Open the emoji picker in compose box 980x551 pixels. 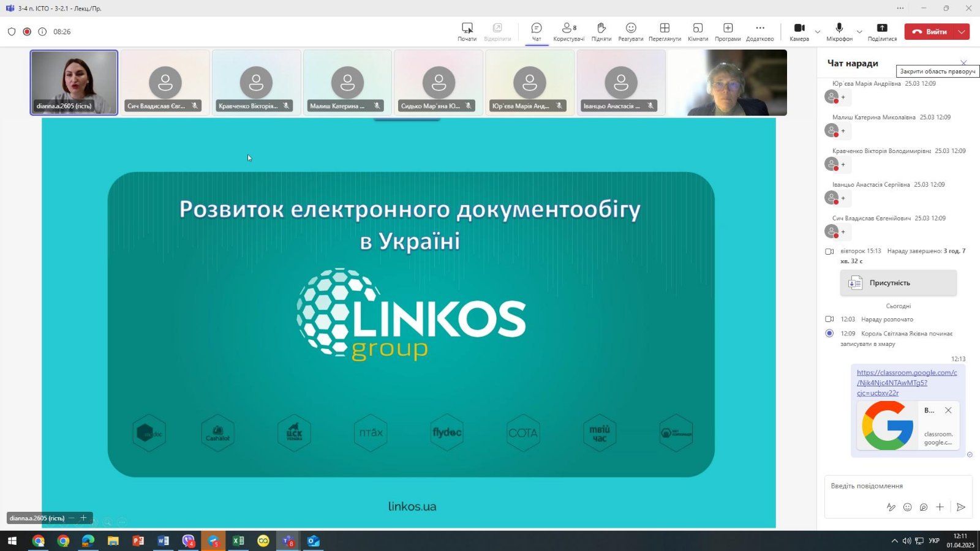pyautogui.click(x=908, y=507)
